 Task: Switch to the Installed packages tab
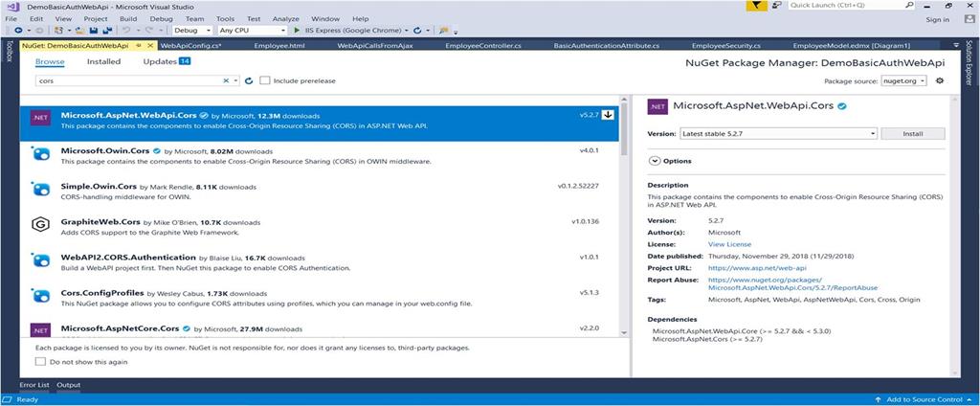[103, 62]
